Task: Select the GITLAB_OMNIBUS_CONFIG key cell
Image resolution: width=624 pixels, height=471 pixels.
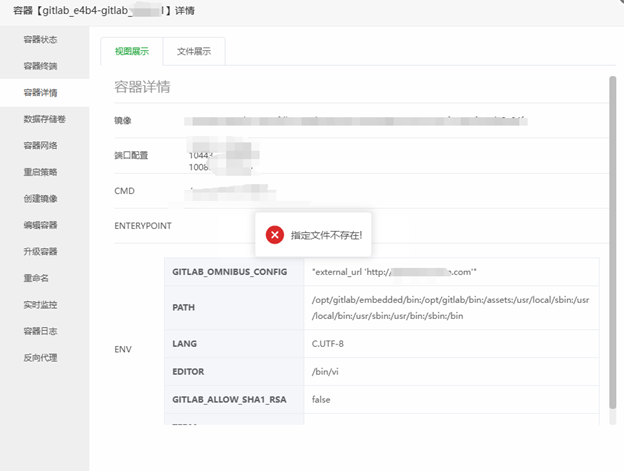Action: [234, 272]
